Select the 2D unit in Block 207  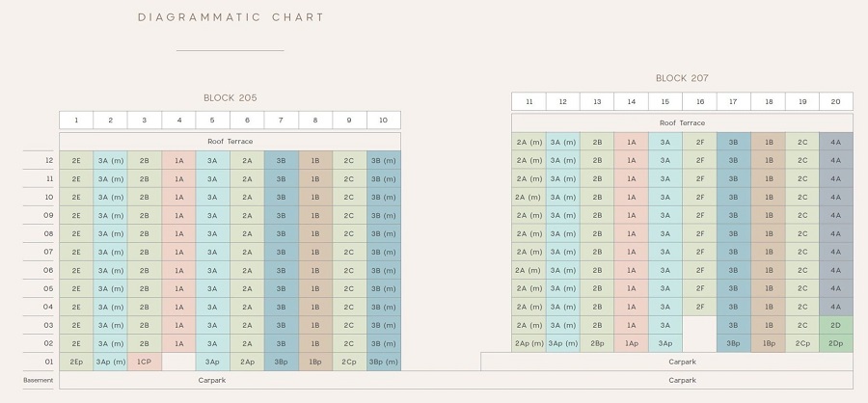(835, 325)
